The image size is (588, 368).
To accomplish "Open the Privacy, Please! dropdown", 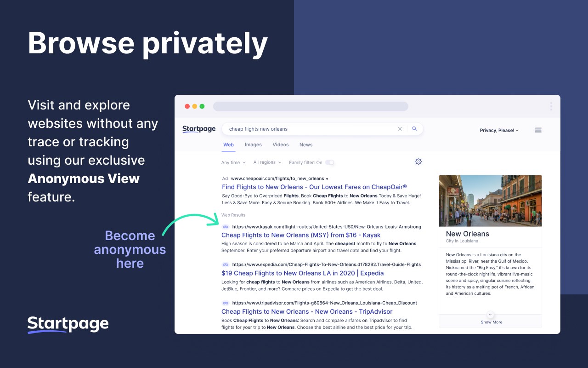I will tap(499, 130).
